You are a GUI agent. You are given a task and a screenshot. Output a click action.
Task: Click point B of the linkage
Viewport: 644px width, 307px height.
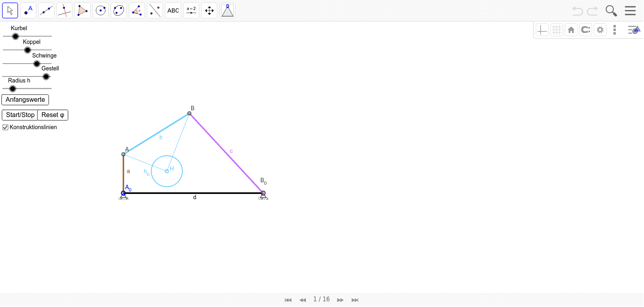coord(189,113)
